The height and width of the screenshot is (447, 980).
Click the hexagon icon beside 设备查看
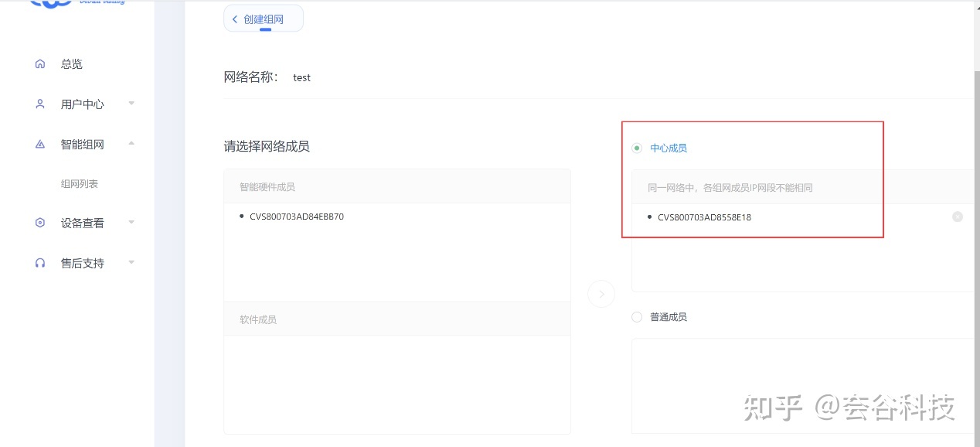[x=40, y=223]
